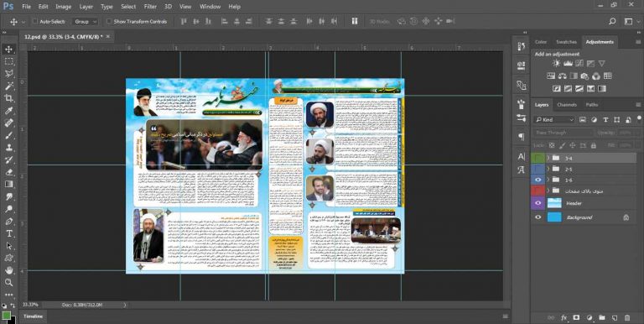Select the Zoom tool

coord(8,283)
